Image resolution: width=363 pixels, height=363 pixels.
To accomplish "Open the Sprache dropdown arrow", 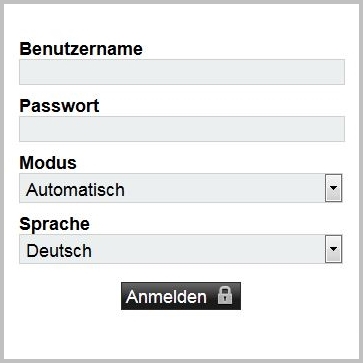I will [333, 249].
